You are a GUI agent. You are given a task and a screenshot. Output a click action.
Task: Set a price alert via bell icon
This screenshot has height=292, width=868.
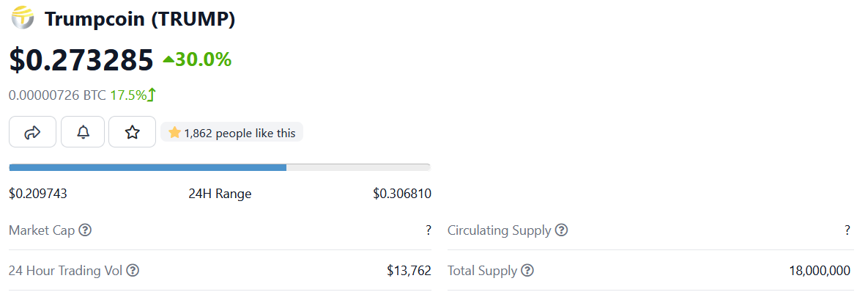coord(83,132)
